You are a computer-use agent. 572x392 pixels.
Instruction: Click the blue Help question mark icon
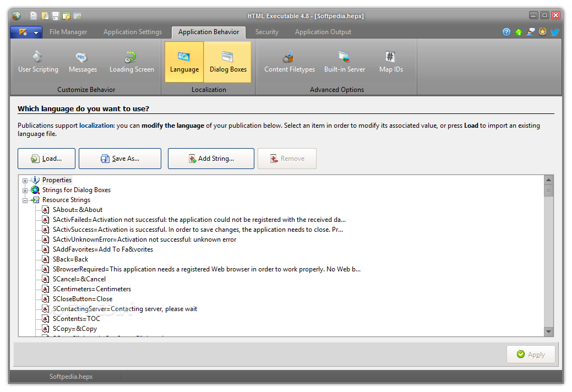coord(506,32)
